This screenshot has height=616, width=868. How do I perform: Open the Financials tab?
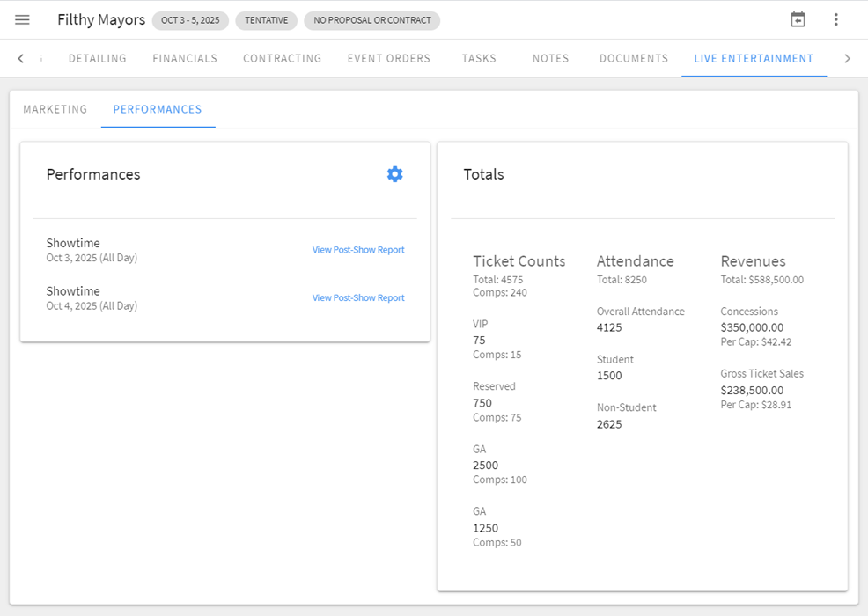(x=185, y=59)
